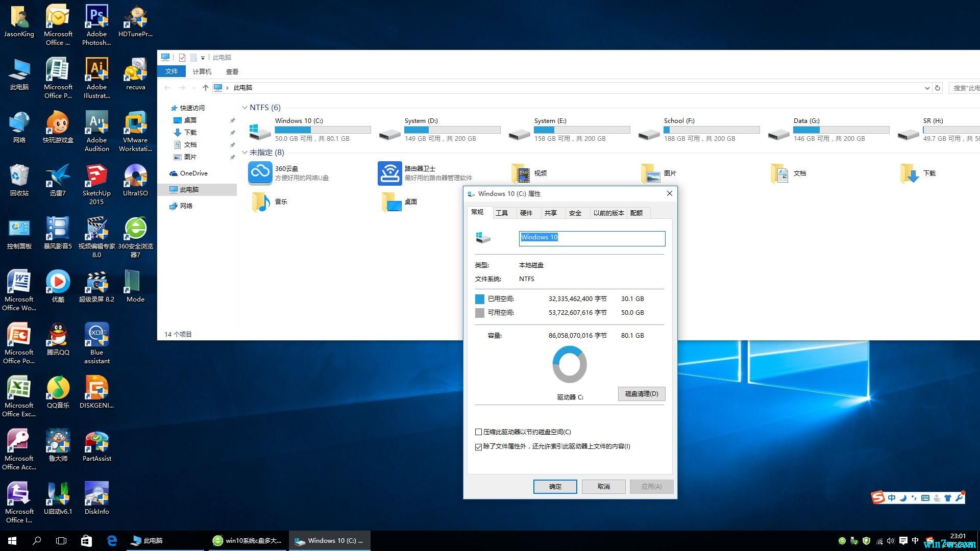Open DiskGenius partition tool
Screen dimensions: 980x551
(x=95, y=391)
